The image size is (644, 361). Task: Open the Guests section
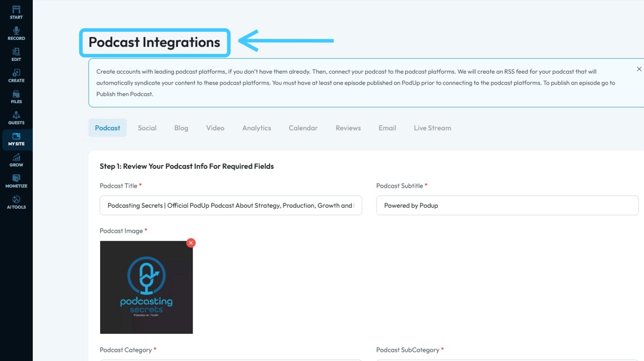coord(16,118)
